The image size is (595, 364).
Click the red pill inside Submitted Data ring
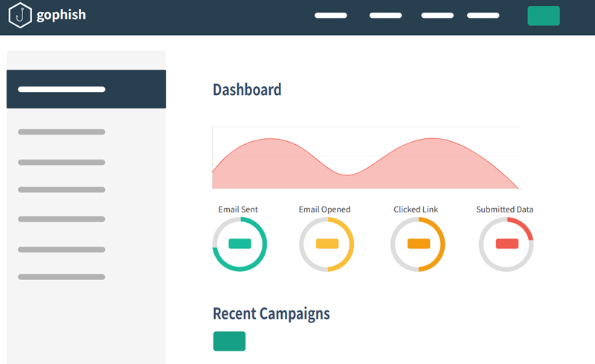coord(506,244)
